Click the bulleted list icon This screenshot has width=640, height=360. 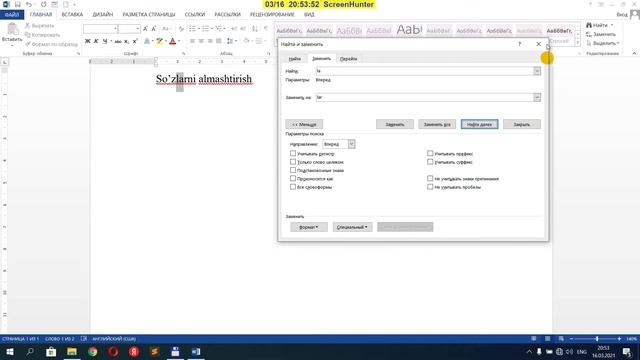tap(192, 29)
